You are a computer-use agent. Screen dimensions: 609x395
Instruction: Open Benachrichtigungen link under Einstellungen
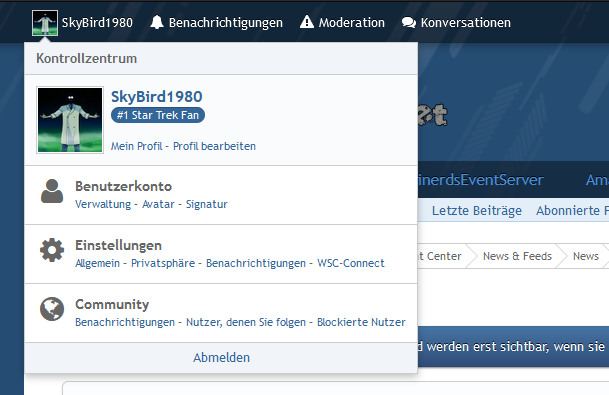pyautogui.click(x=256, y=263)
